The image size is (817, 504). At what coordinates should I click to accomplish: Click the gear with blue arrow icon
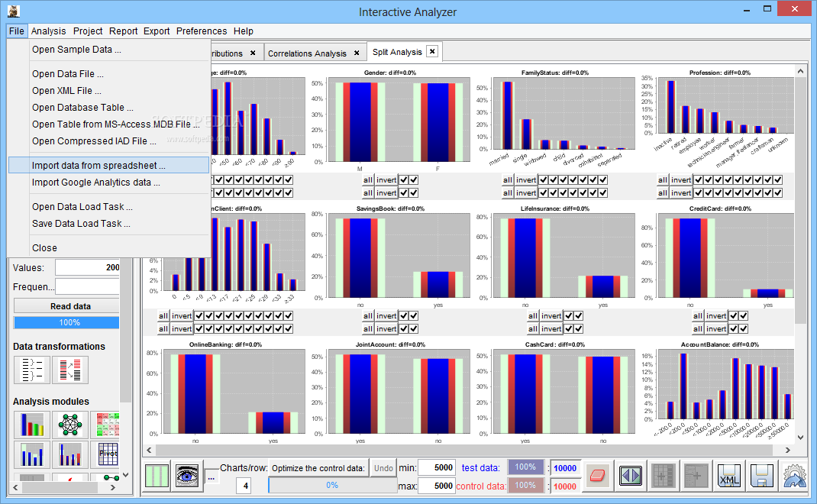(794, 475)
